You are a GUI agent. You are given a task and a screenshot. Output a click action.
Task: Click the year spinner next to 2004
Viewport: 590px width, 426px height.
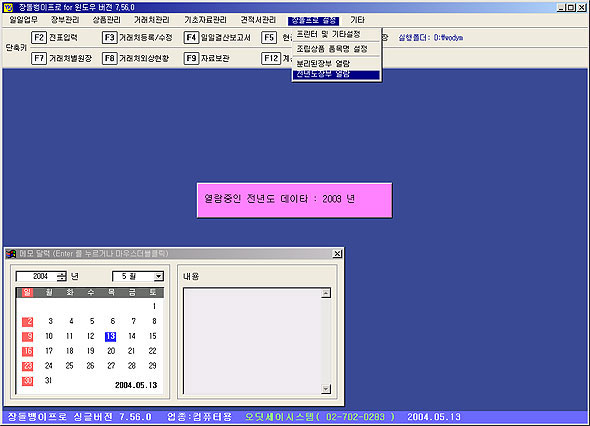[x=61, y=277]
